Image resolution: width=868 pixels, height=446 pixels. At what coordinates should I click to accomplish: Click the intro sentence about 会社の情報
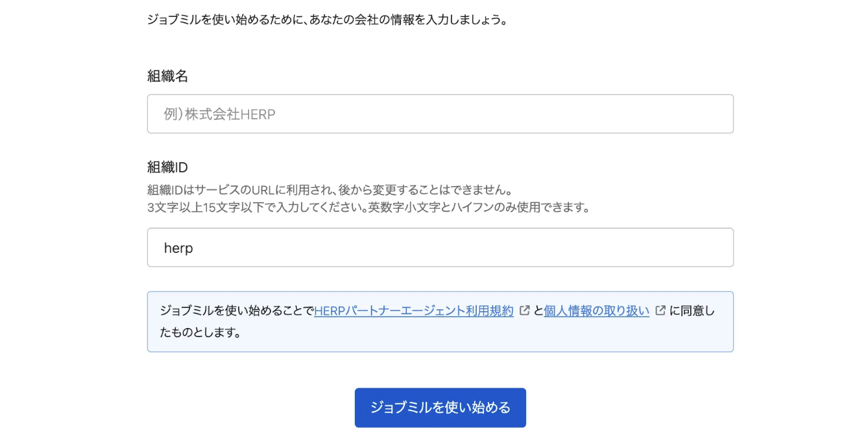click(x=326, y=19)
